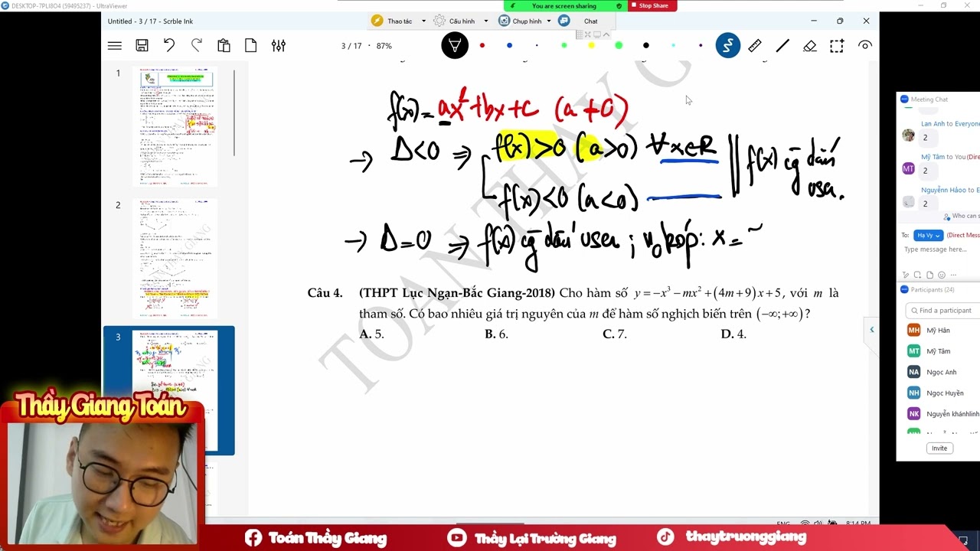Click the screen sharing status indicator
This screenshot has width=980, height=551.
564,5
